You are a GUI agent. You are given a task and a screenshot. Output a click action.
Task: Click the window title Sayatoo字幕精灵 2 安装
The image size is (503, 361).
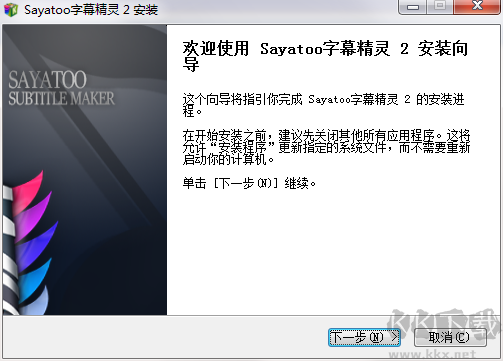[x=91, y=10]
